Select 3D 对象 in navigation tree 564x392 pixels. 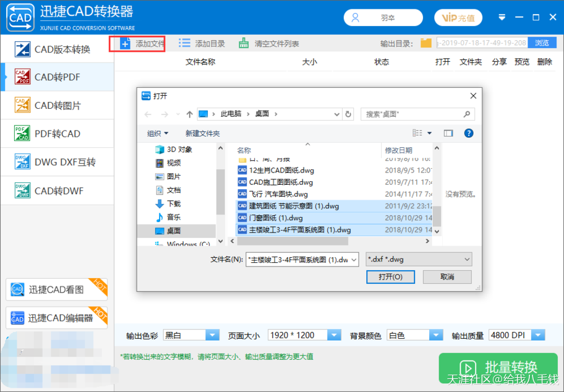[174, 149]
